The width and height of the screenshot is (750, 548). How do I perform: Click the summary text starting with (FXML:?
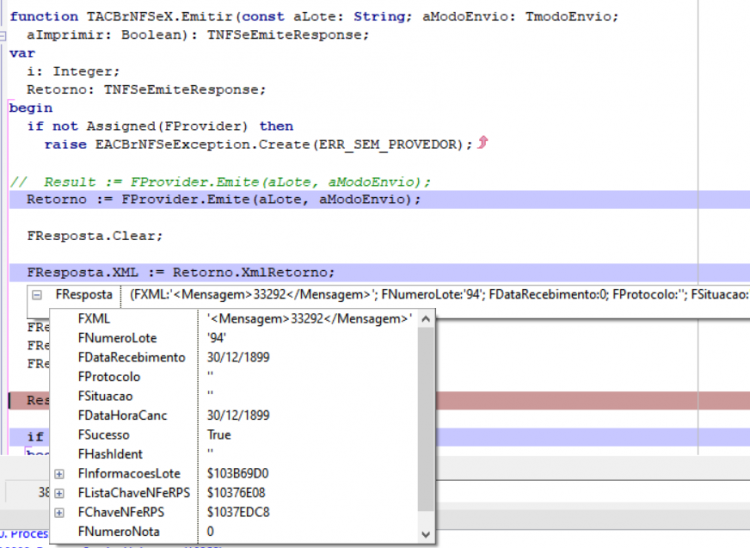pyautogui.click(x=439, y=295)
